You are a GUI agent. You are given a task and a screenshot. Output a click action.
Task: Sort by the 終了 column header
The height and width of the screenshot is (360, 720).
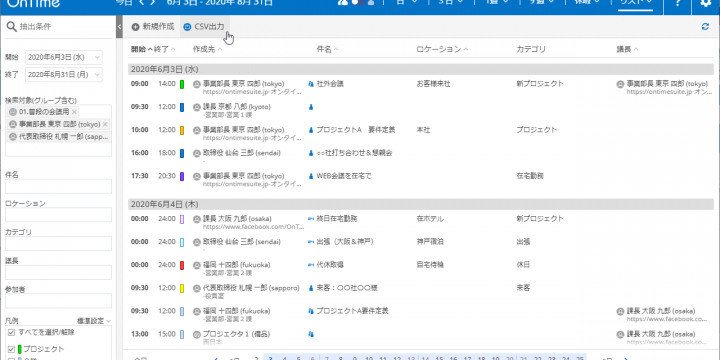165,49
